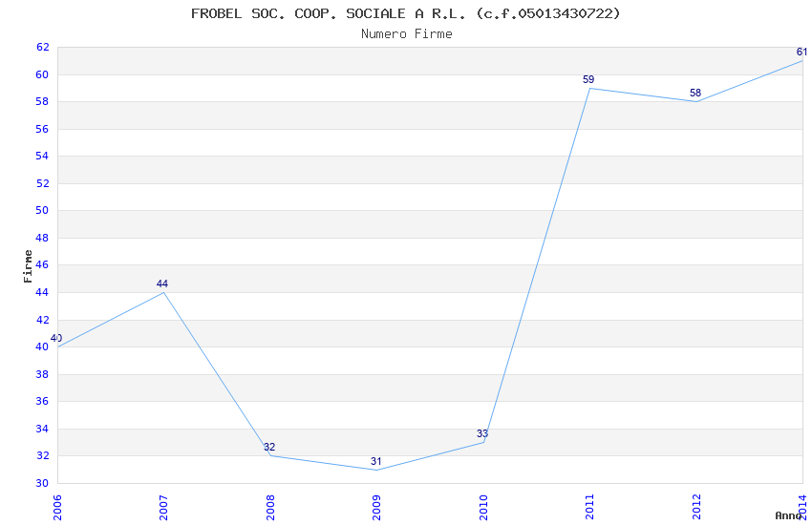Viewport: 812px width, 525px height.
Task: Click the y-axis tick 60
Action: [x=42, y=74]
